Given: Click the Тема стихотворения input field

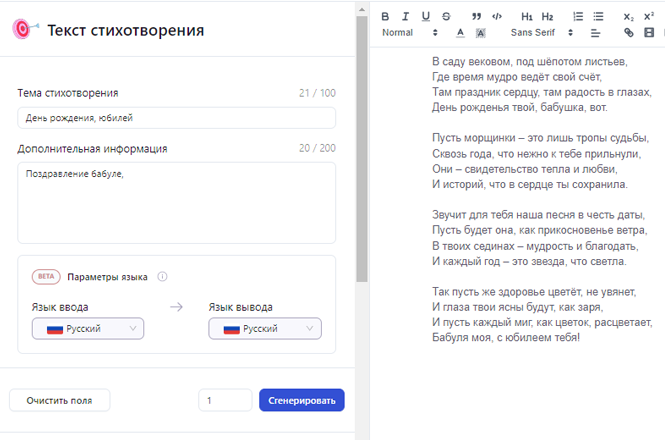Looking at the screenshot, I should pos(176,118).
